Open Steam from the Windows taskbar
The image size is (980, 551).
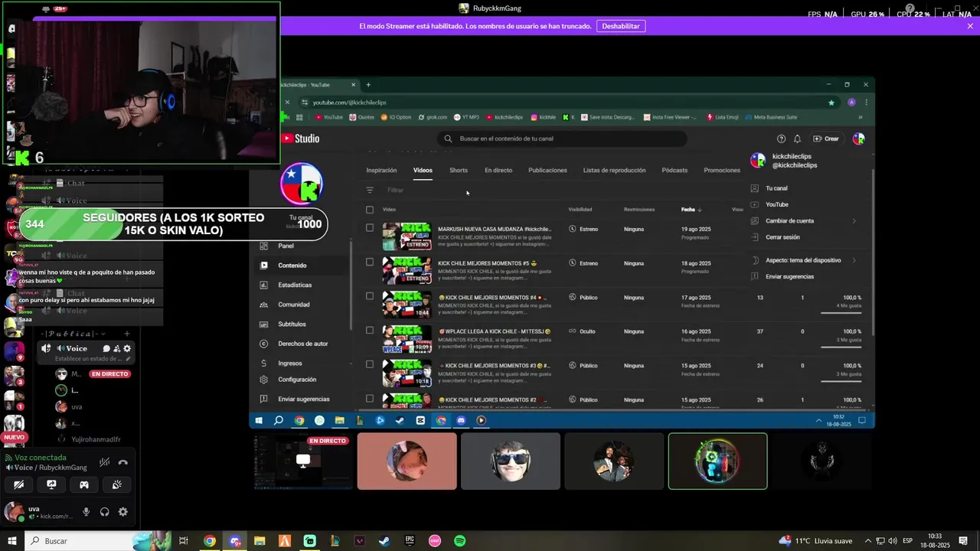coord(384,541)
